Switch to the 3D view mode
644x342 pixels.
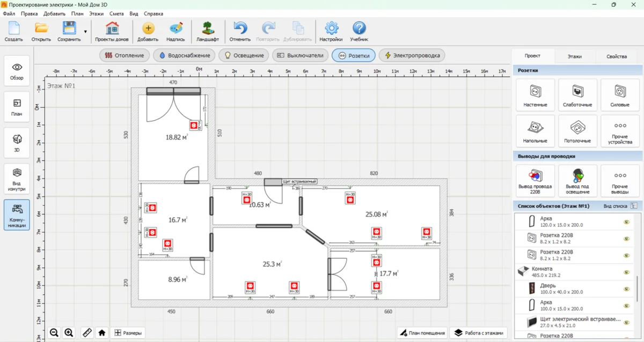17,143
